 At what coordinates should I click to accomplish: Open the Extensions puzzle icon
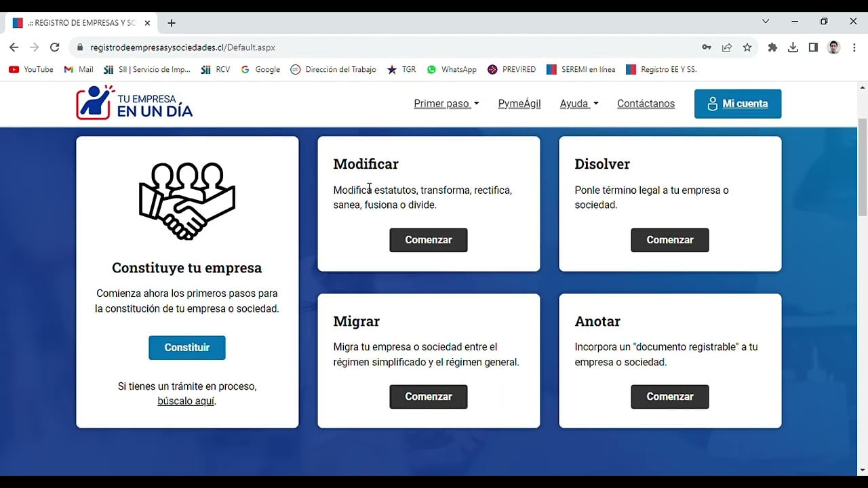(x=772, y=47)
